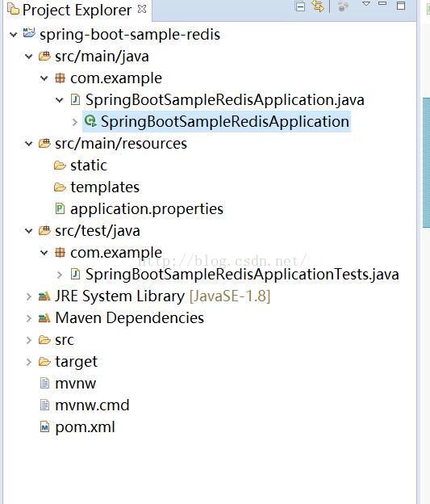Click the root src folder icon
The image size is (430, 504).
[x=44, y=340]
